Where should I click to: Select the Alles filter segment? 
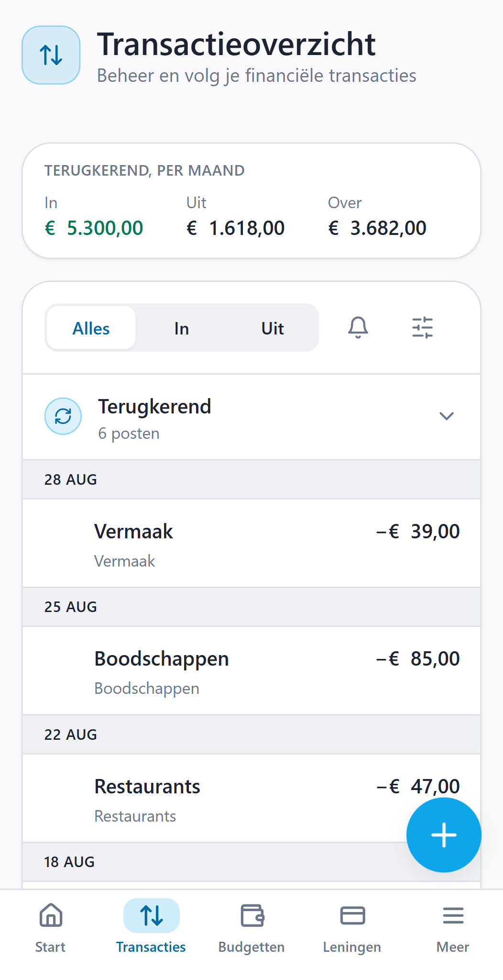[91, 328]
